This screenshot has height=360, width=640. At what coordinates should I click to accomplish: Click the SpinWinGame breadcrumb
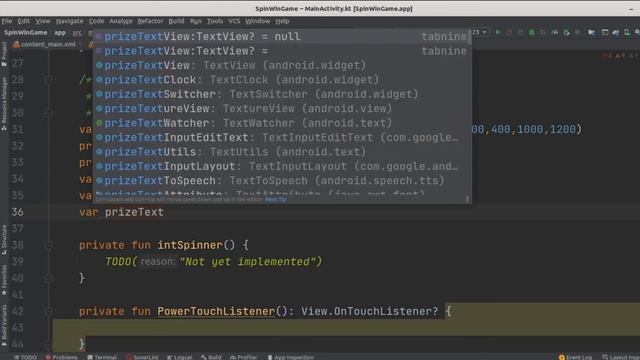[x=26, y=33]
